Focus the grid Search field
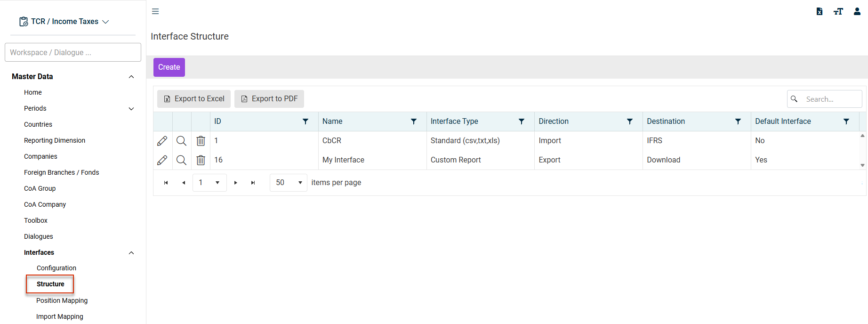Viewport: 868px width, 324px height. [x=825, y=99]
